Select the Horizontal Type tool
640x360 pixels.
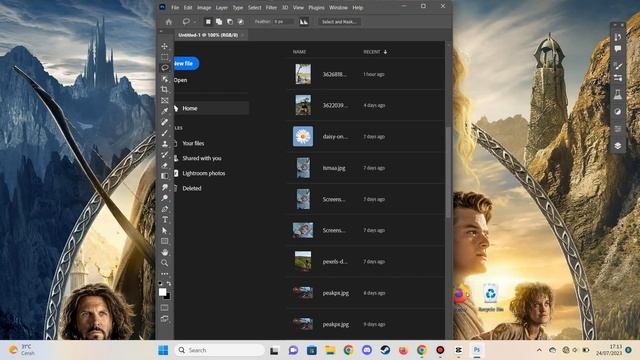164,220
